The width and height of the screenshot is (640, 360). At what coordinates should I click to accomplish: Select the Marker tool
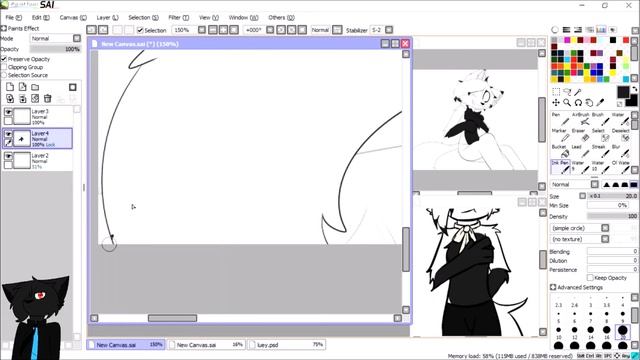(x=560, y=135)
